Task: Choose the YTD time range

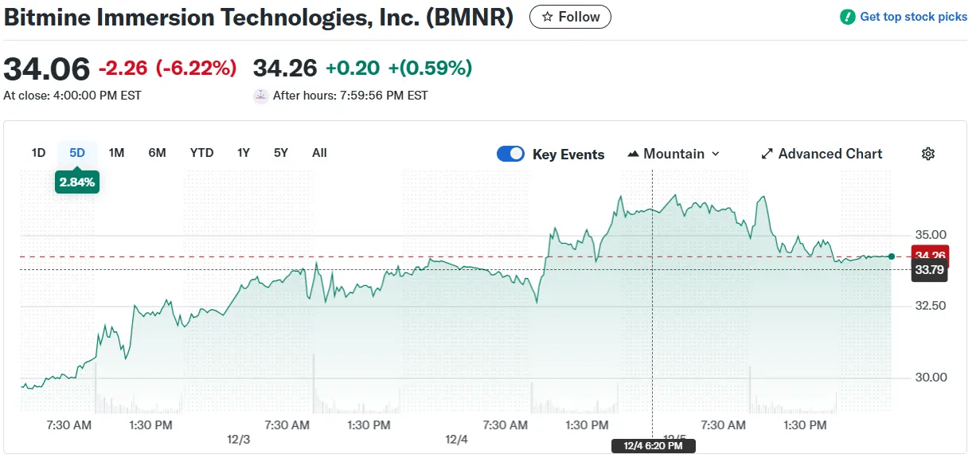Action: (x=201, y=153)
